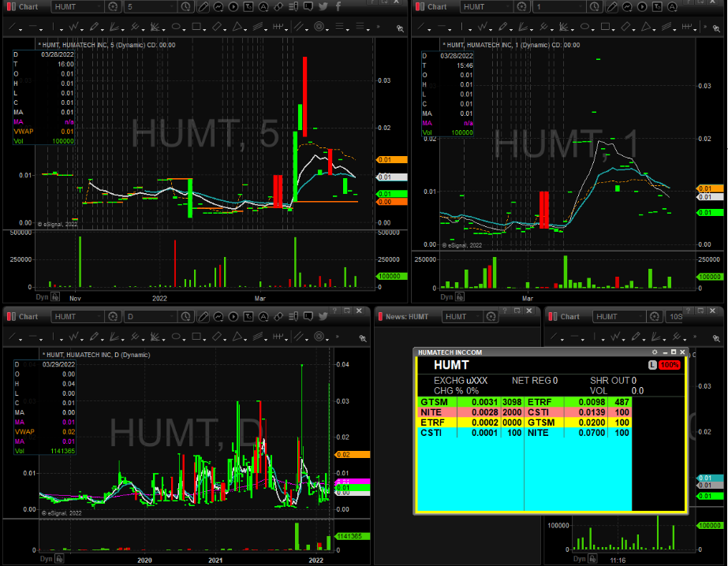
Task: Click the Twitter icon in daily chart header
Action: click(x=323, y=316)
